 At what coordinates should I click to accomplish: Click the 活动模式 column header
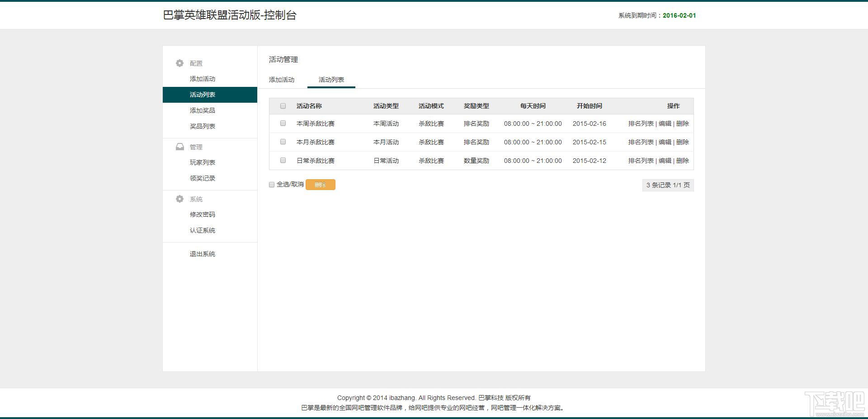click(431, 106)
